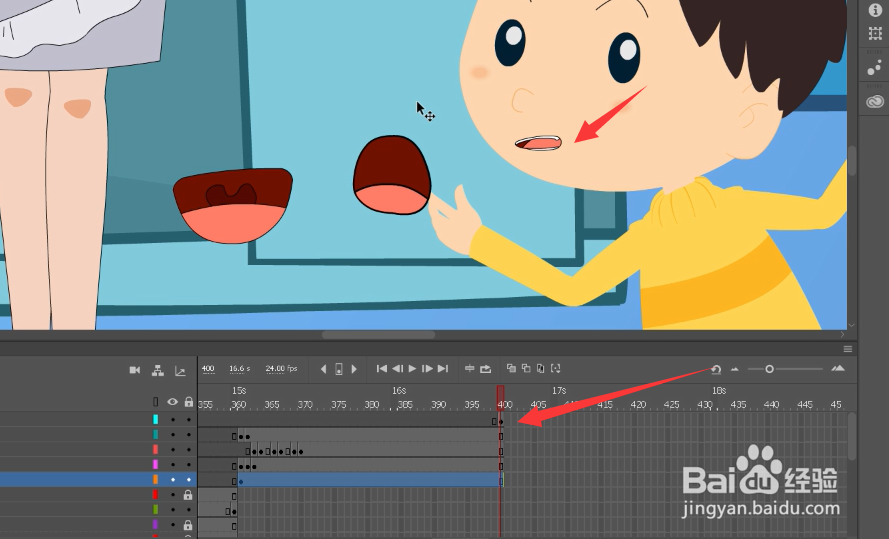The height and width of the screenshot is (539, 889).
Task: Click the orange layer color swatch
Action: tap(155, 479)
